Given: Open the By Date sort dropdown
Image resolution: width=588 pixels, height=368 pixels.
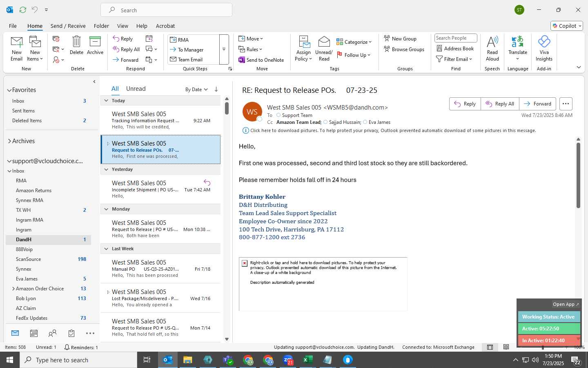Looking at the screenshot, I should 196,90.
